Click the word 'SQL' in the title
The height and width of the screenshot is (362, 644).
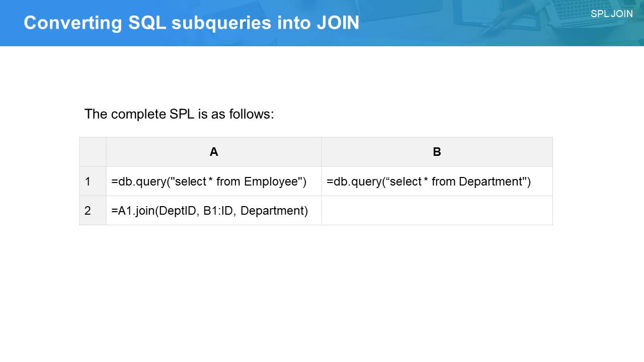[x=147, y=23]
